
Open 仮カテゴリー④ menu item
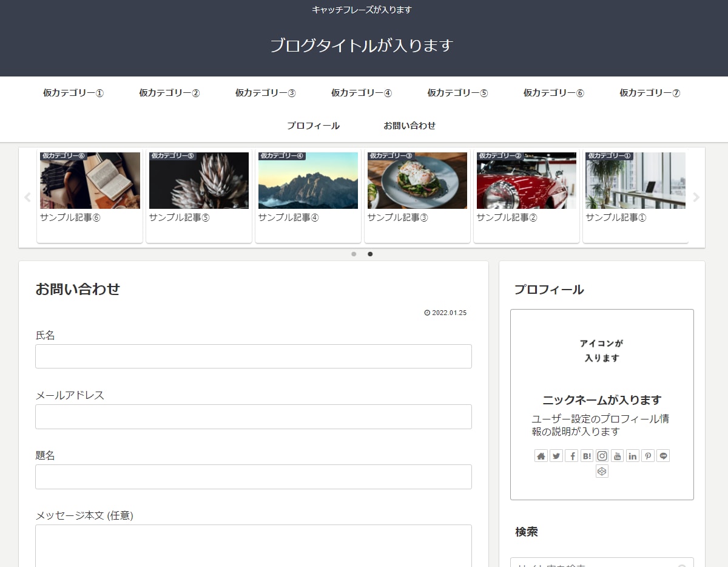coord(362,93)
